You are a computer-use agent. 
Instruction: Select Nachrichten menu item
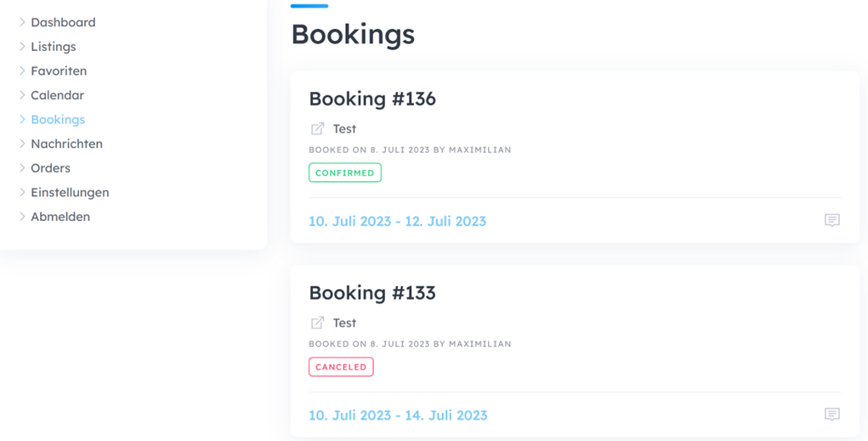point(66,144)
